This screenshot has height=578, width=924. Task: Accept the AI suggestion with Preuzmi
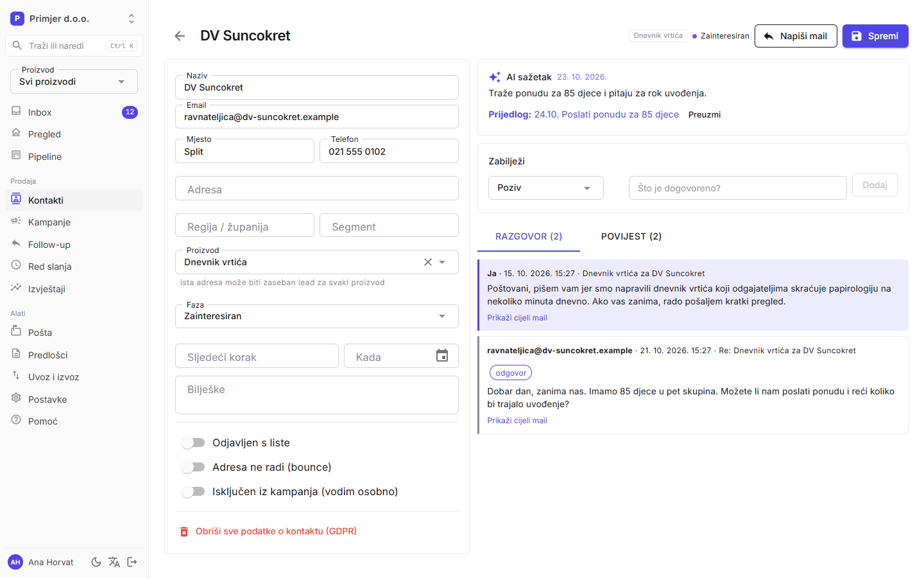click(x=705, y=114)
